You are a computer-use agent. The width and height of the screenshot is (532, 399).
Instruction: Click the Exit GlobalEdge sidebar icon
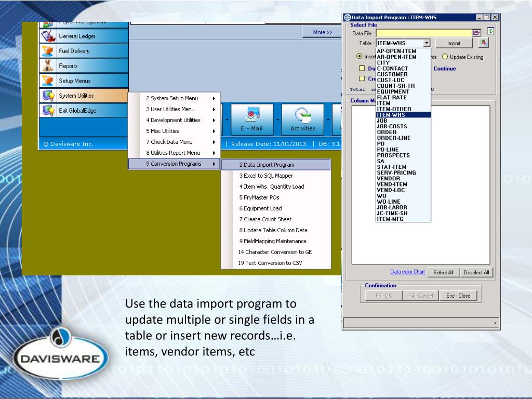point(48,111)
